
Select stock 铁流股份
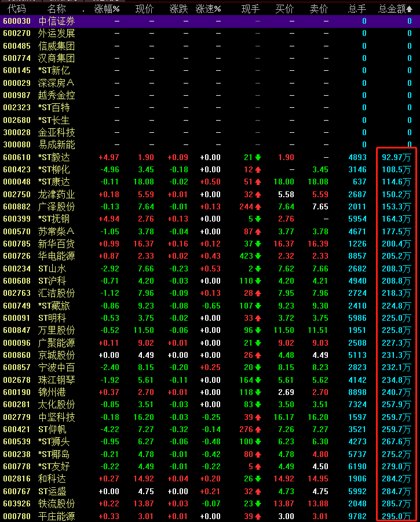[x=57, y=503]
